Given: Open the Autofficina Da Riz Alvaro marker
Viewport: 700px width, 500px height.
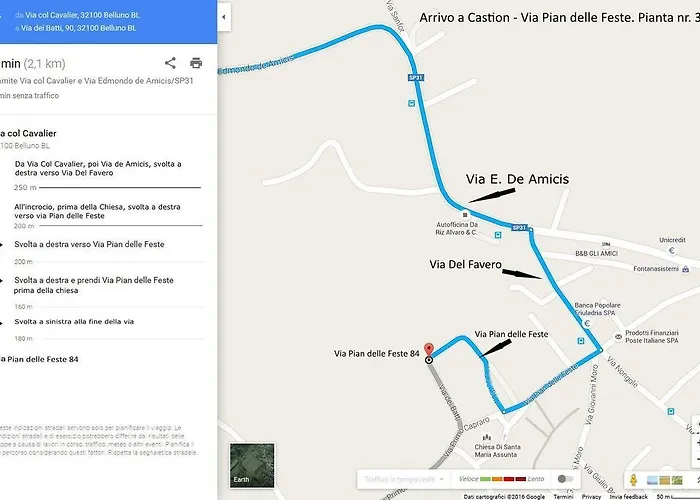Looking at the screenshot, I should pos(465,215).
